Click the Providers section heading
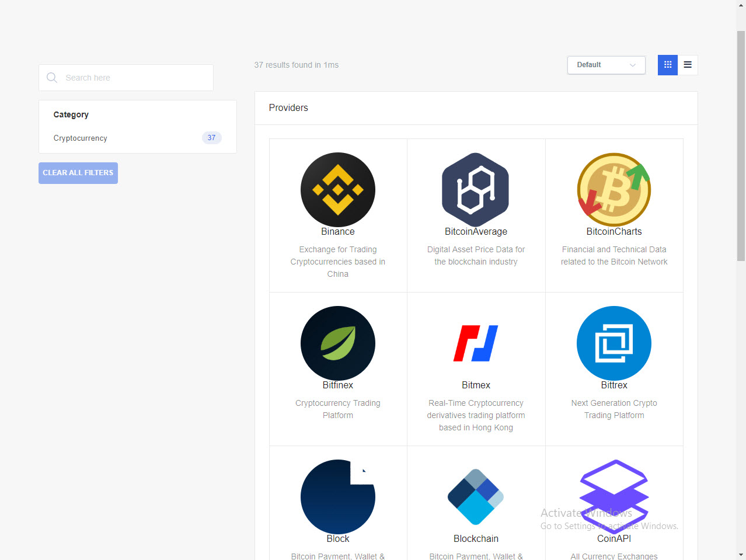The width and height of the screenshot is (746, 560). (288, 108)
